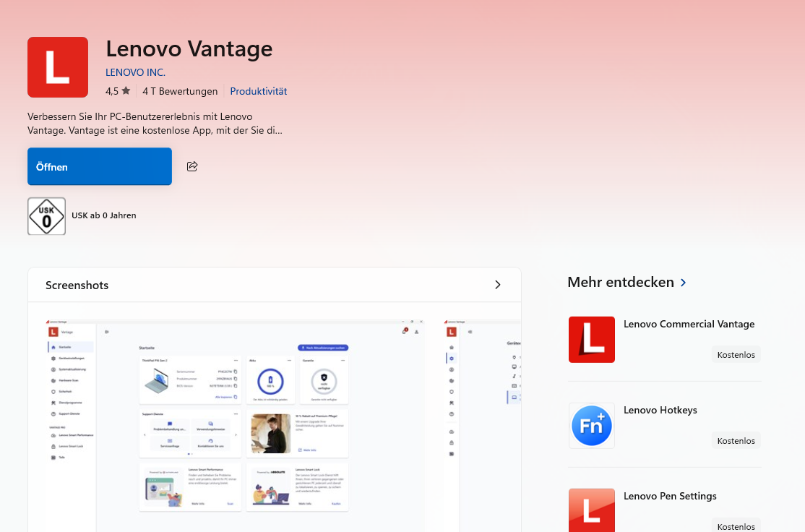Click the Öffnen button

coord(100,166)
